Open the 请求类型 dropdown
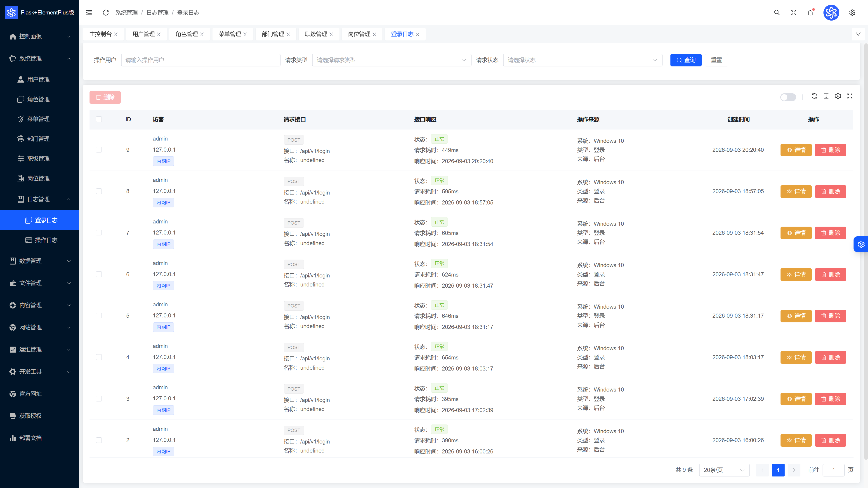 tap(392, 60)
